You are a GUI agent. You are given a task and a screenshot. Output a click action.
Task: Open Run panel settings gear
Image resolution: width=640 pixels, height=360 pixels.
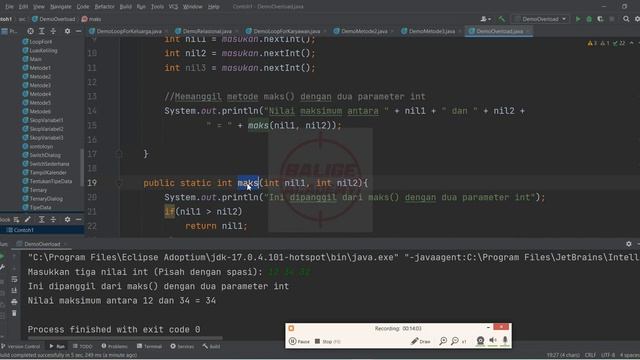point(629,244)
